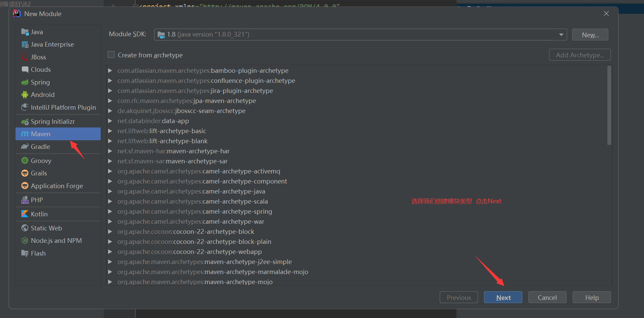Click the Kotlin icon
The width and height of the screenshot is (644, 318).
click(x=25, y=214)
